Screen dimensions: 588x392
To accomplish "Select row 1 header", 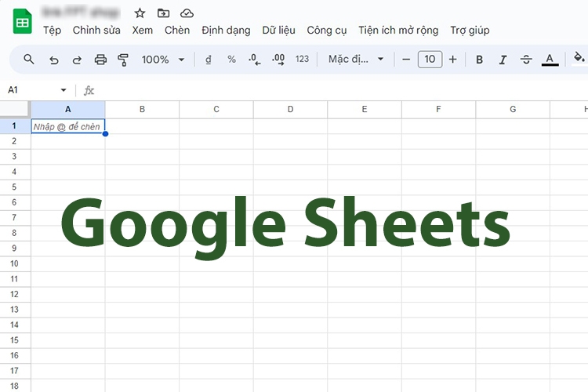I will coord(15,125).
